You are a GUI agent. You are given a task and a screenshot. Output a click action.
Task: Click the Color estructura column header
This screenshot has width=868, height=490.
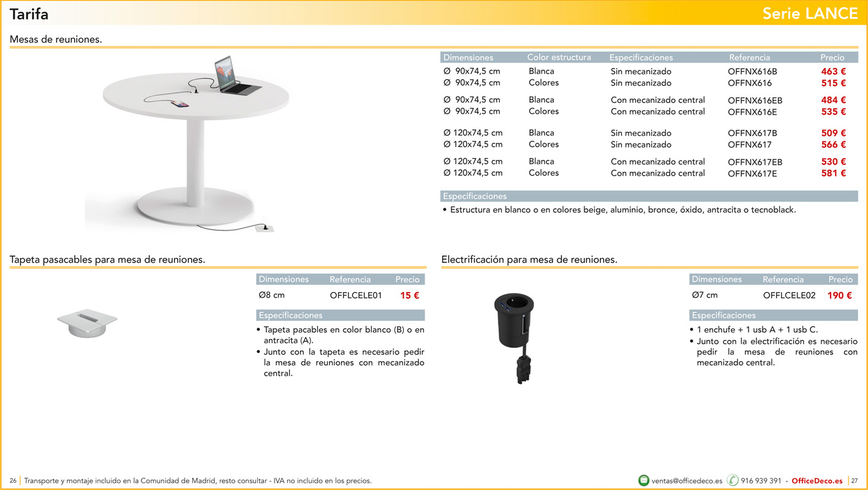point(559,58)
